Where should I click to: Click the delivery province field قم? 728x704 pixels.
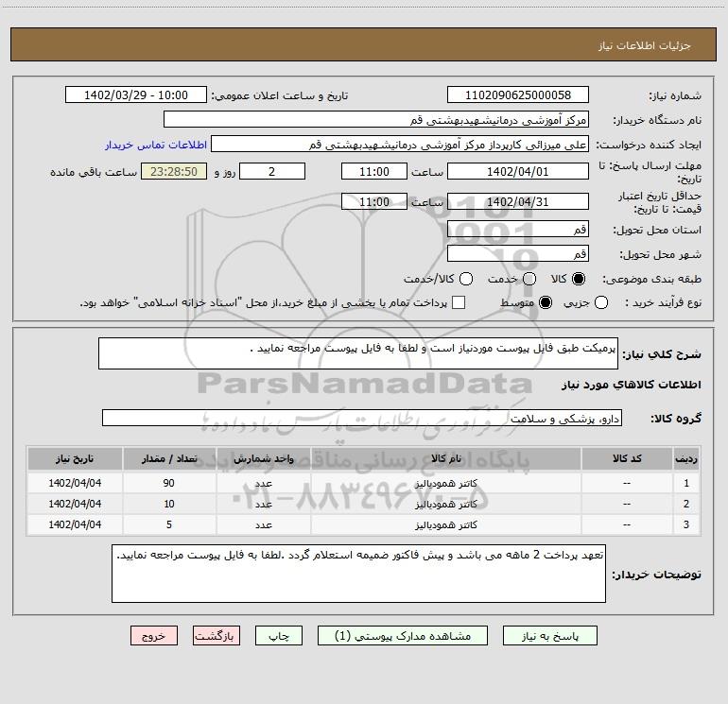(518, 230)
